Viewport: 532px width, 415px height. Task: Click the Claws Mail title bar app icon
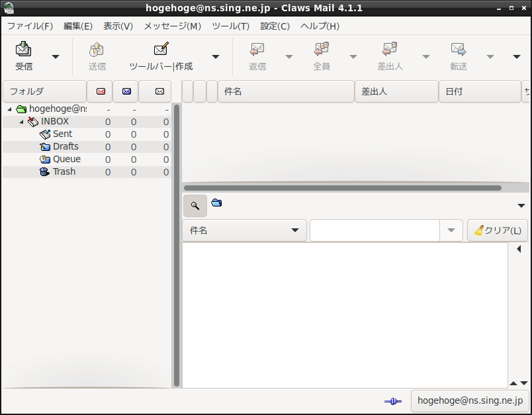pyautogui.click(x=8, y=8)
